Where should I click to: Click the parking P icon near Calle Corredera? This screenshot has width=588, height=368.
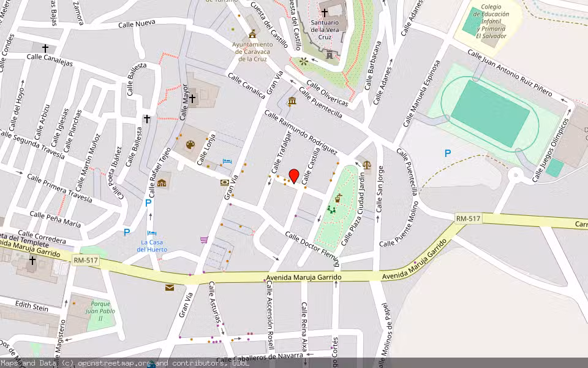[x=127, y=232]
